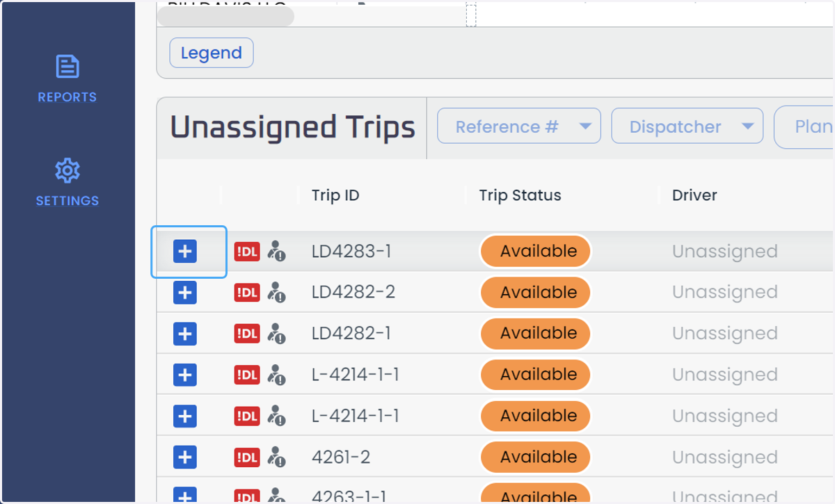Expand trip LD4283-1 with plus button
The image size is (835, 504).
coord(185,252)
